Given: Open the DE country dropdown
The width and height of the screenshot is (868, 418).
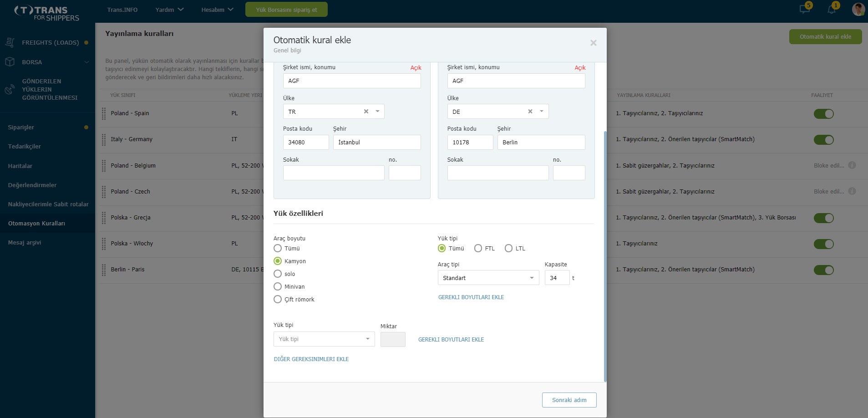Looking at the screenshot, I should [542, 112].
